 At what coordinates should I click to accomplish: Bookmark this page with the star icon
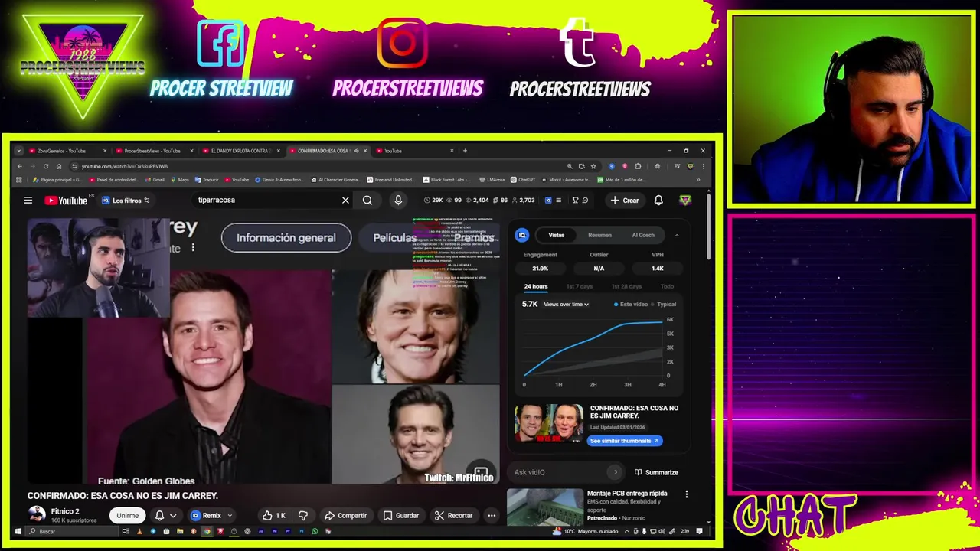[x=593, y=166]
